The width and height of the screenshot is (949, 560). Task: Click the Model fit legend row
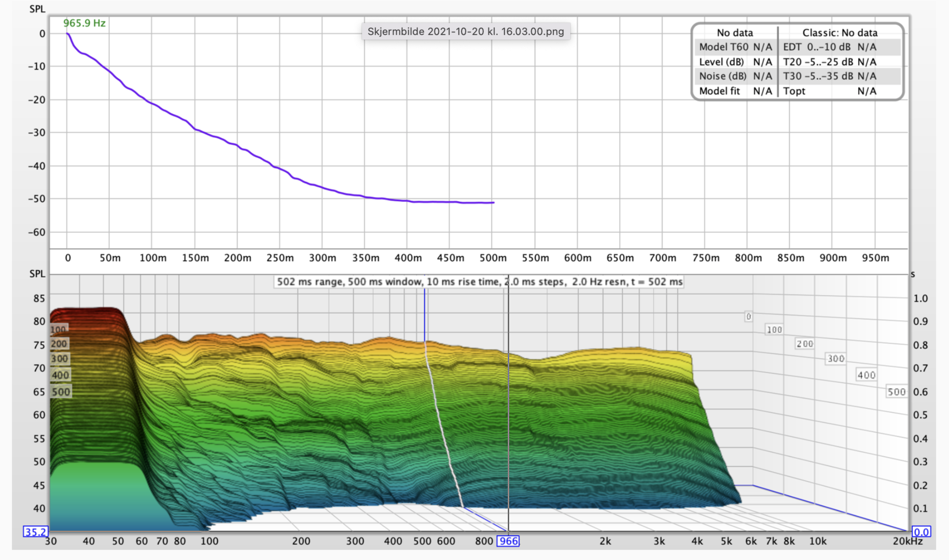click(735, 91)
